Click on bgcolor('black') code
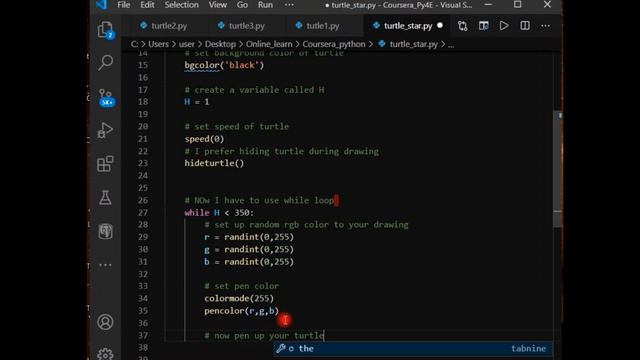This screenshot has width=640, height=360. click(x=224, y=65)
